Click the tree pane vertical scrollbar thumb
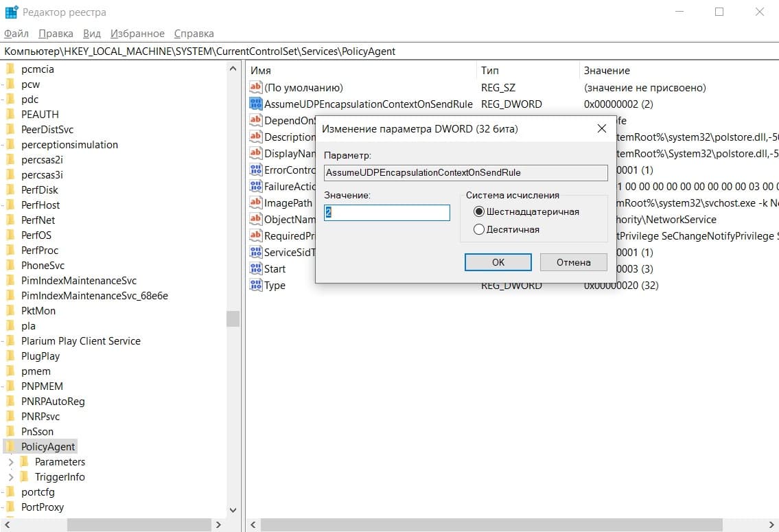This screenshot has height=532, width=779. pos(233,319)
